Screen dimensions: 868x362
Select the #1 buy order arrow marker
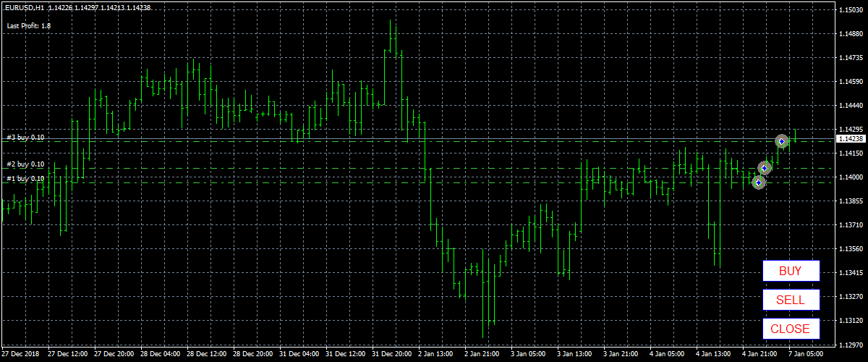point(758,182)
